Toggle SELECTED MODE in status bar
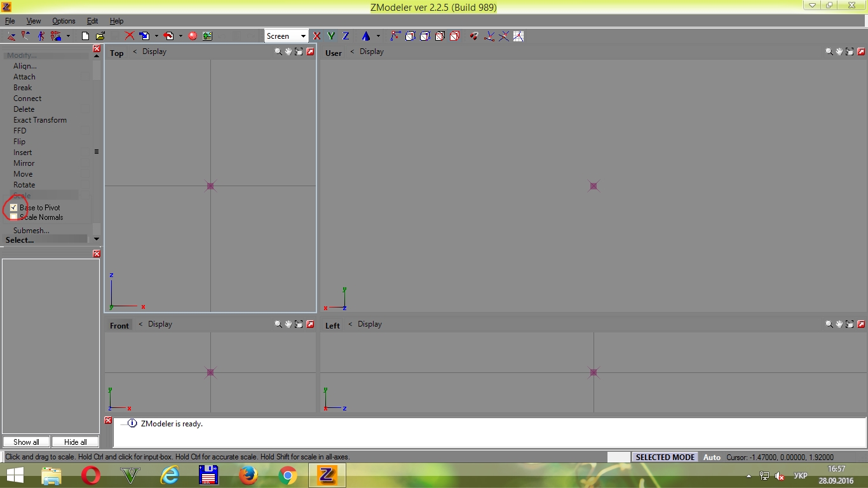This screenshot has height=488, width=868. [665, 457]
